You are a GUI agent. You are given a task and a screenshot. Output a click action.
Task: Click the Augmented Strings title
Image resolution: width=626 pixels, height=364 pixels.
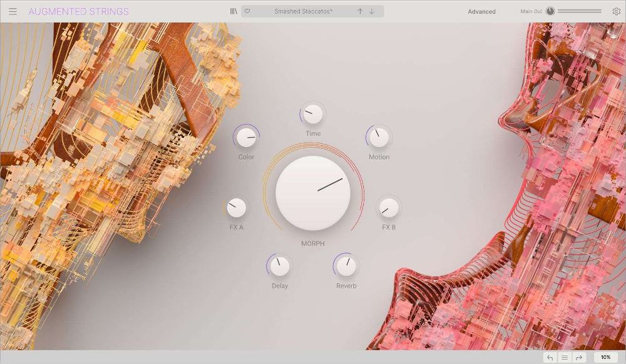(79, 11)
